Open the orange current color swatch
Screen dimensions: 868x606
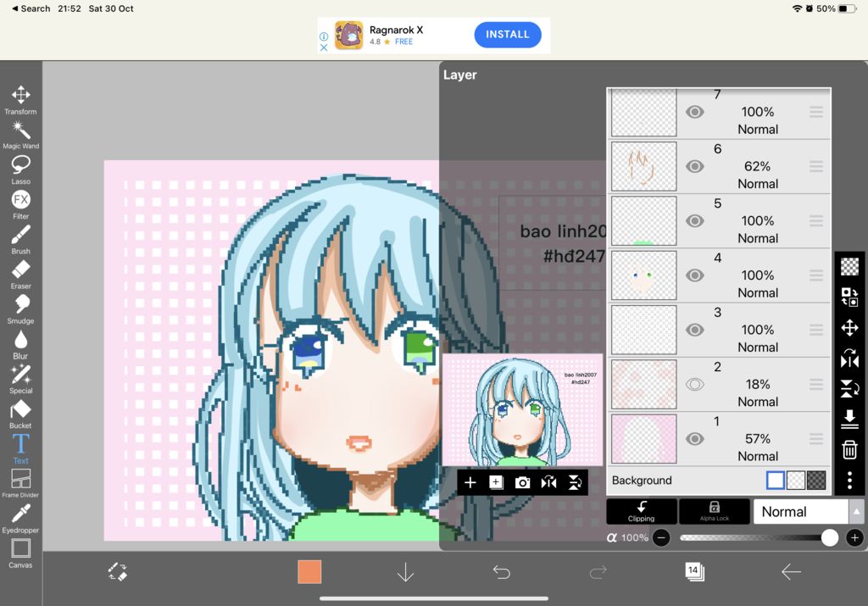309,572
